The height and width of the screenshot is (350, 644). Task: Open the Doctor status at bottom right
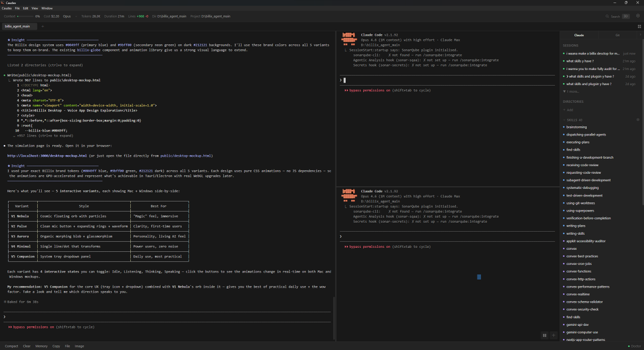(x=634, y=346)
